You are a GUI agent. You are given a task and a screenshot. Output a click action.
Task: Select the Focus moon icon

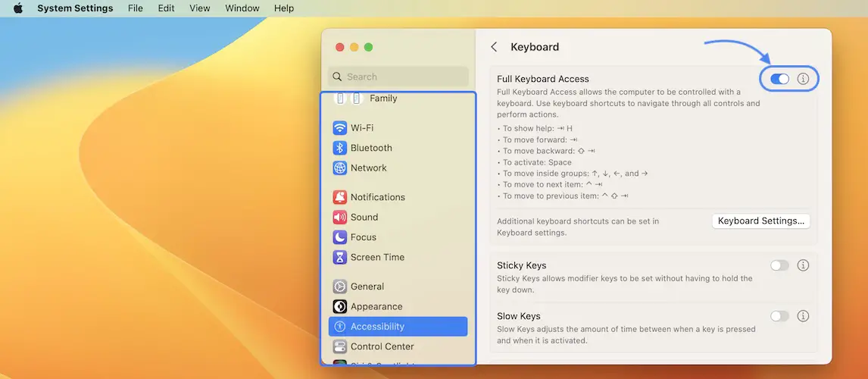[340, 237]
